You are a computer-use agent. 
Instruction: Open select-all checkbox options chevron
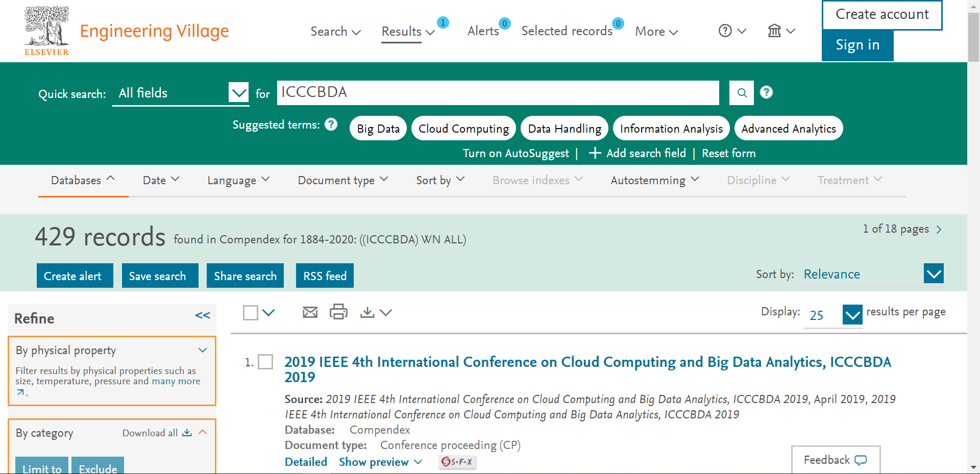coord(268,312)
